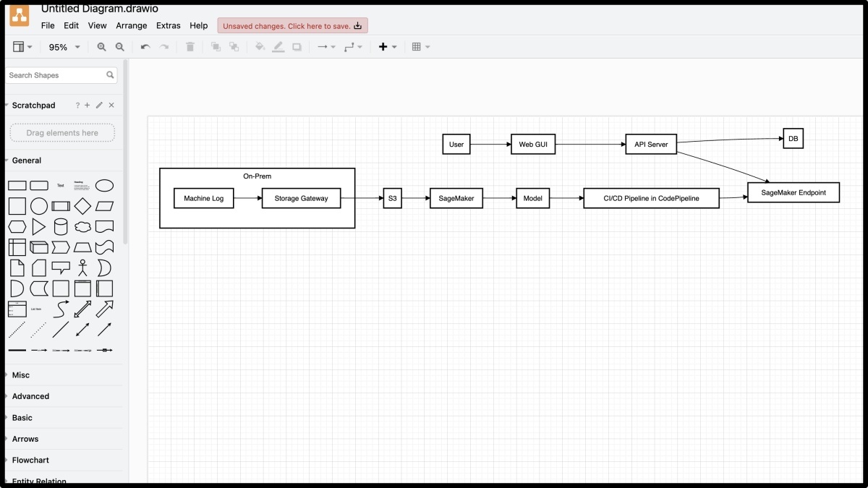Screen dimensions: 868x488
Task: Click the Search Shapes magnifier icon
Action: (110, 74)
